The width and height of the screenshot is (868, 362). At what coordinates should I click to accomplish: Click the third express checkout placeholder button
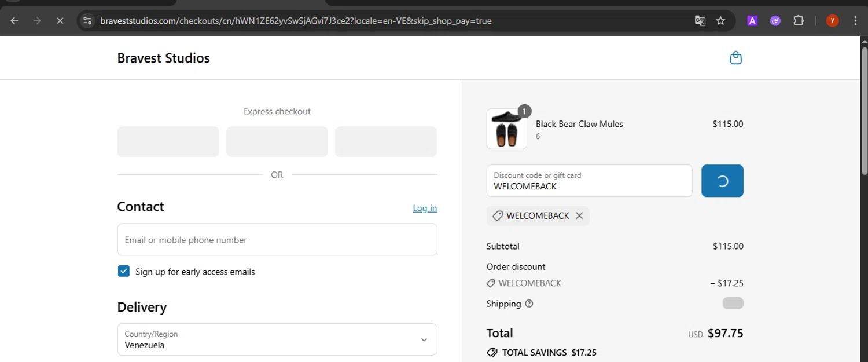pyautogui.click(x=386, y=141)
